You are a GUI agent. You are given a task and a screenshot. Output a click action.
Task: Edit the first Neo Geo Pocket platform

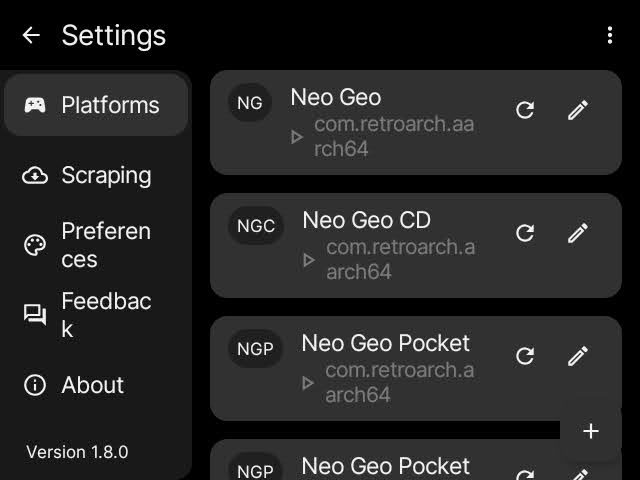(x=577, y=356)
